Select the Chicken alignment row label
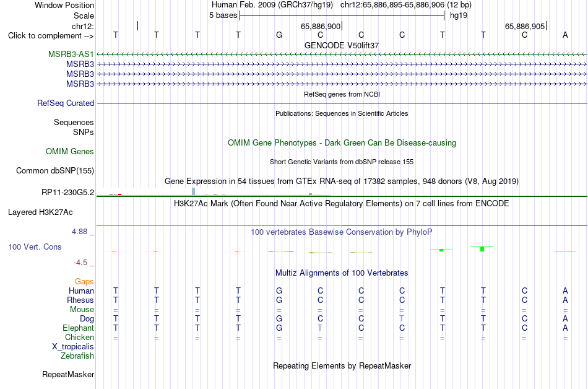The image size is (588, 389). 79,338
